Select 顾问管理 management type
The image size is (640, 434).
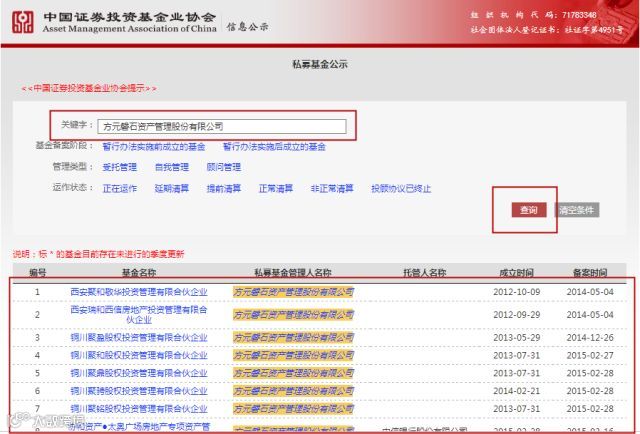[x=224, y=167]
